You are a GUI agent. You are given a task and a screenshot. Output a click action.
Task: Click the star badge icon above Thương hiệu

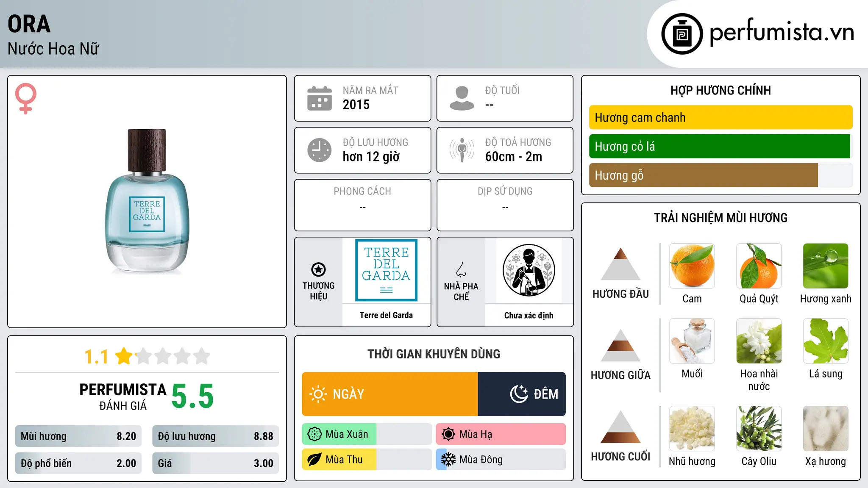tap(318, 269)
